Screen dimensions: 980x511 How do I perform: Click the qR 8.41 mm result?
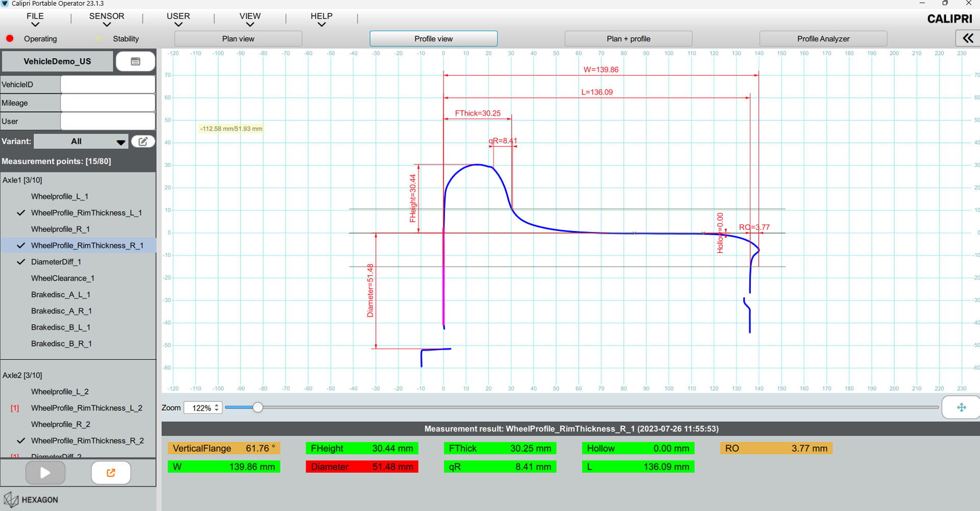pos(500,467)
